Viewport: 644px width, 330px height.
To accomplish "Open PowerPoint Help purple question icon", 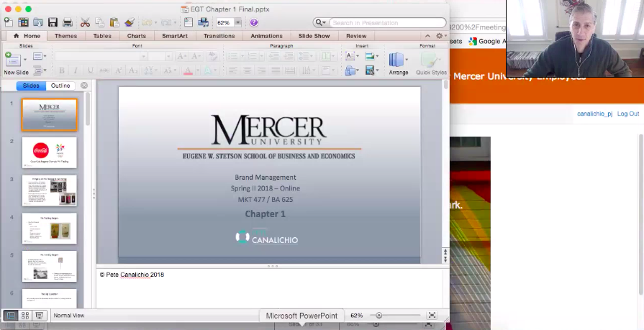I will coord(254,22).
